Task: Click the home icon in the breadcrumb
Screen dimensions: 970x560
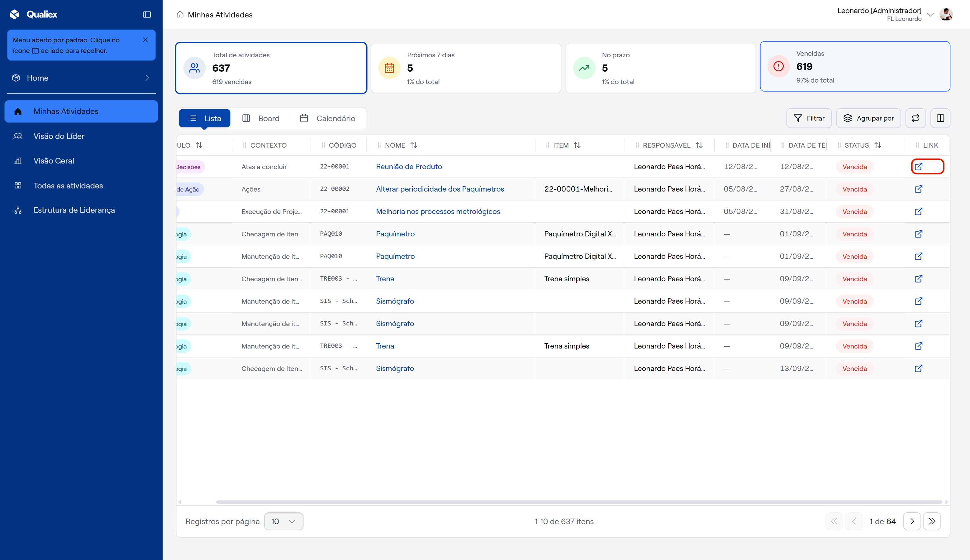Action: tap(180, 15)
